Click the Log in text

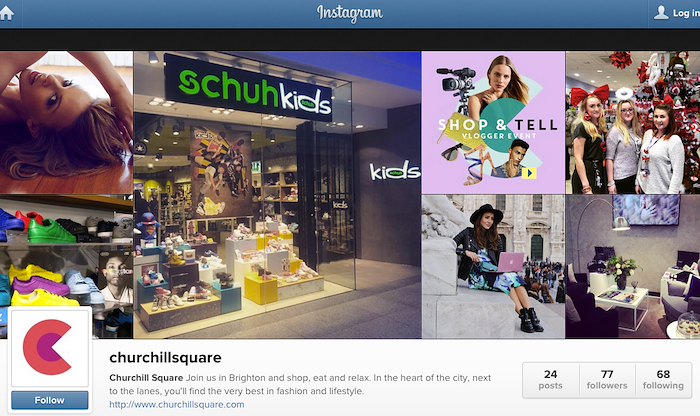pos(686,13)
